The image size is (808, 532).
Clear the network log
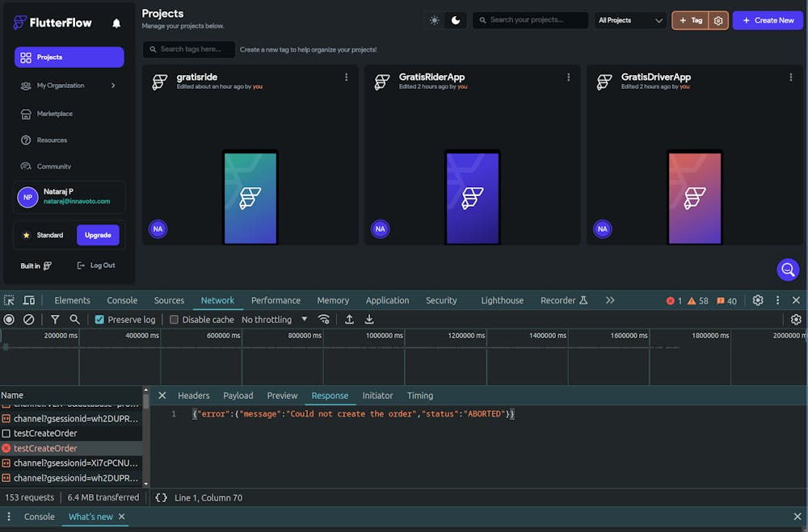click(29, 320)
